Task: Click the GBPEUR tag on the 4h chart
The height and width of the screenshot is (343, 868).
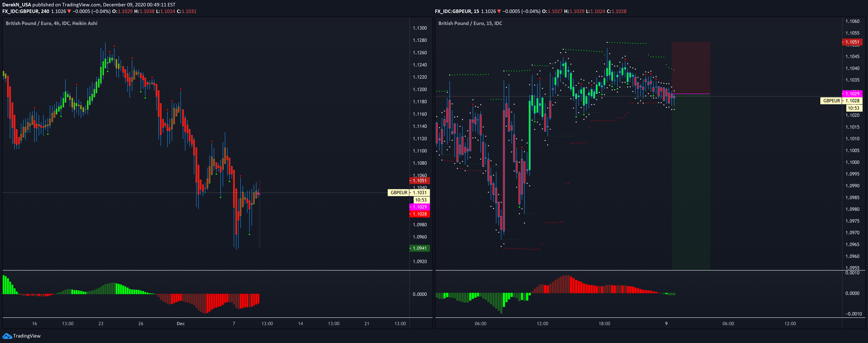Action: click(x=399, y=193)
